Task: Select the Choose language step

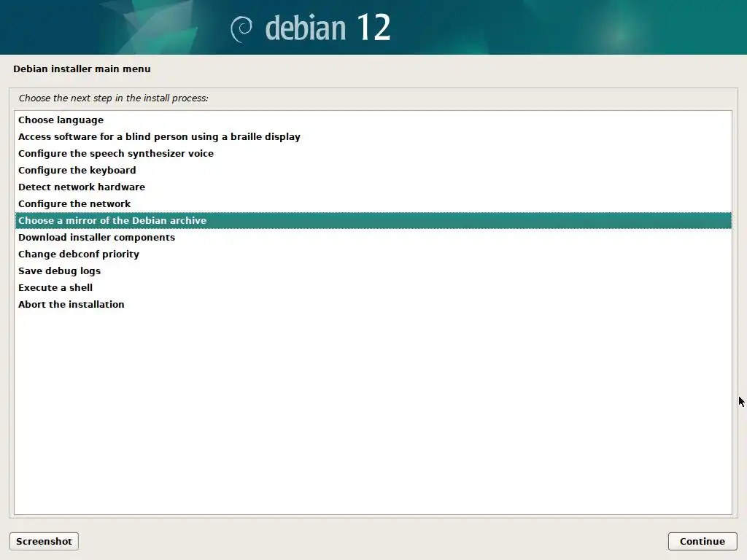Action: tap(373, 120)
